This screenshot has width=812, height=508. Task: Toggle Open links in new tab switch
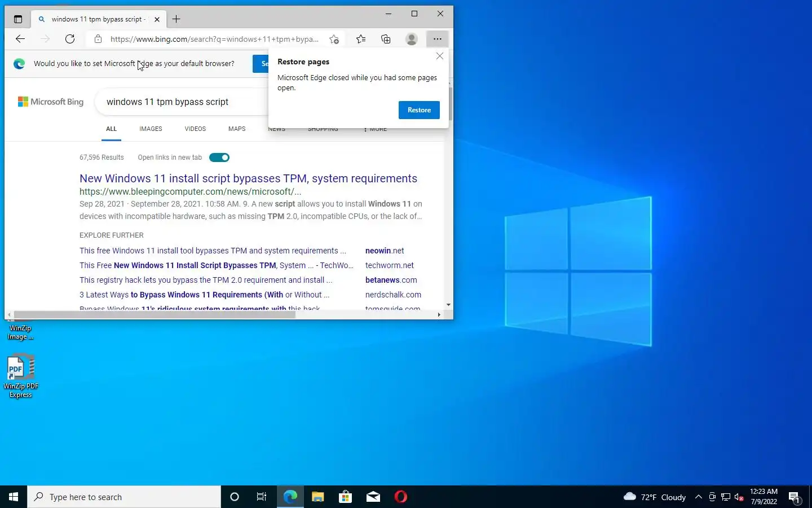click(x=219, y=157)
